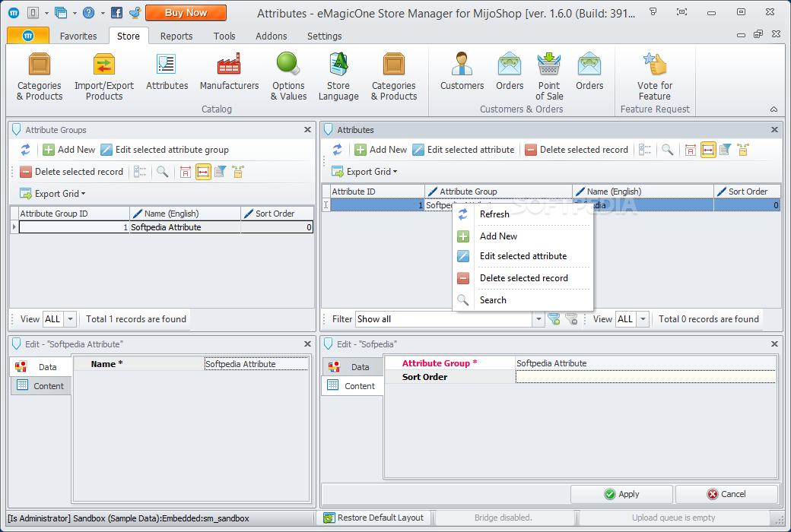Open Point of Sale
791x532 pixels.
549,77
